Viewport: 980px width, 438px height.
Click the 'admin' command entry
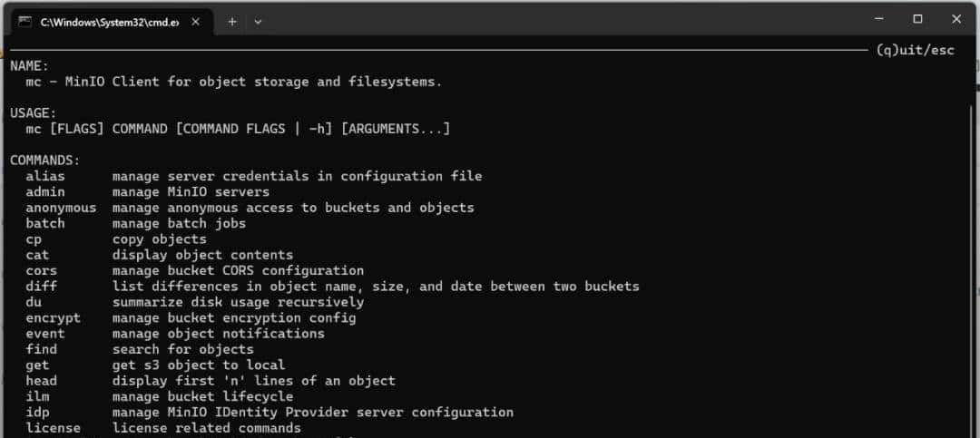point(45,191)
